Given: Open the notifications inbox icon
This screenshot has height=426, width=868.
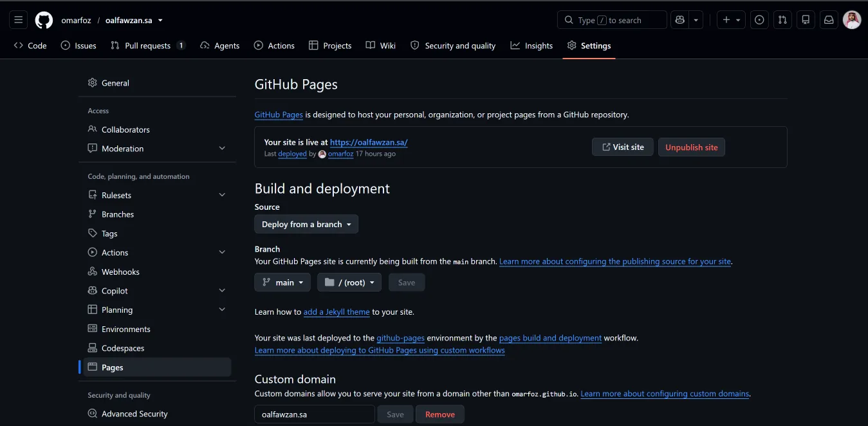Looking at the screenshot, I should click(829, 20).
